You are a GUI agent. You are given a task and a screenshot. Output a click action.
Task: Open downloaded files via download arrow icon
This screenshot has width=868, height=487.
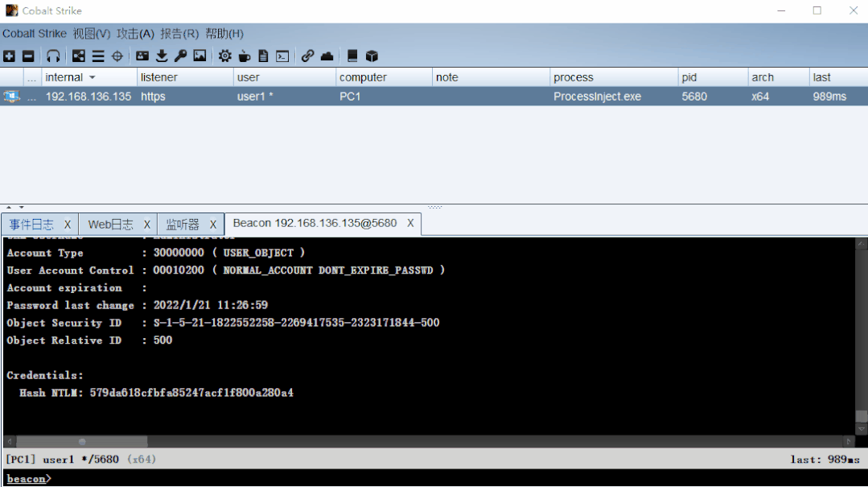point(162,56)
